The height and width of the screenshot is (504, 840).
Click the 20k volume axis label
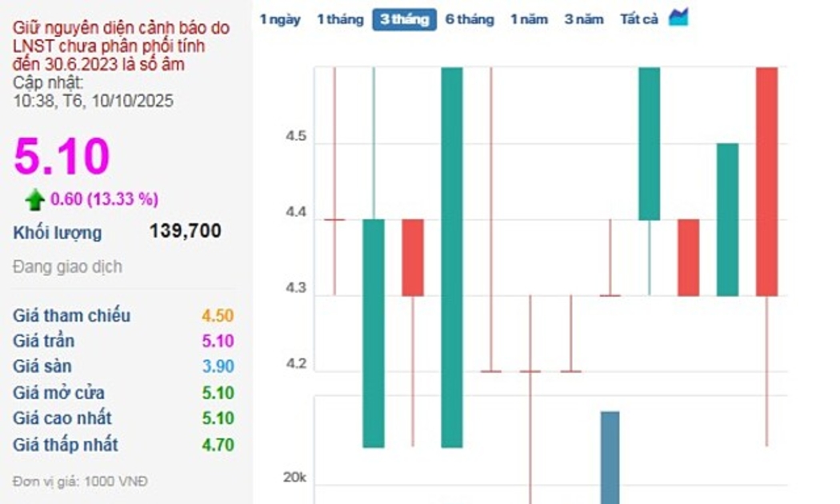(x=294, y=478)
